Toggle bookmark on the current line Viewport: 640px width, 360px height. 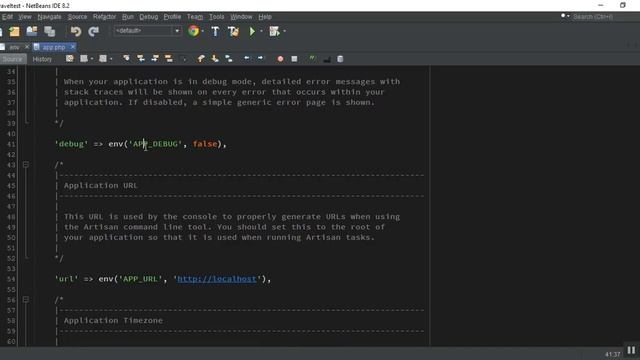point(229,59)
